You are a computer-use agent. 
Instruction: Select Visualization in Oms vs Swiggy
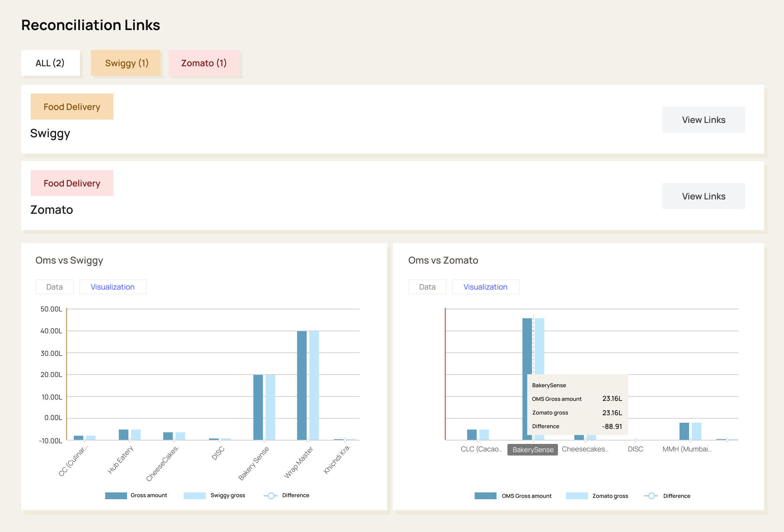point(113,287)
